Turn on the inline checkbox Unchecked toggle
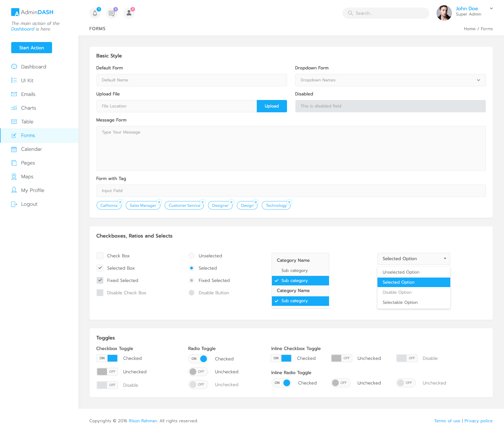 (342, 358)
